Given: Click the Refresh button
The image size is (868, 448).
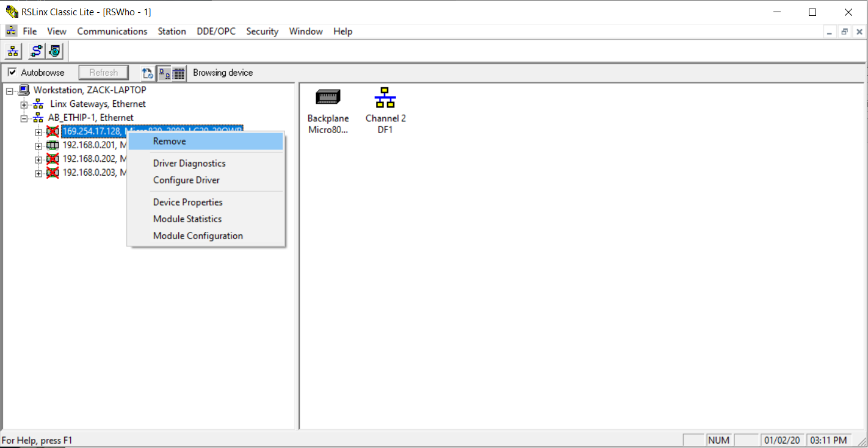Looking at the screenshot, I should (x=103, y=73).
